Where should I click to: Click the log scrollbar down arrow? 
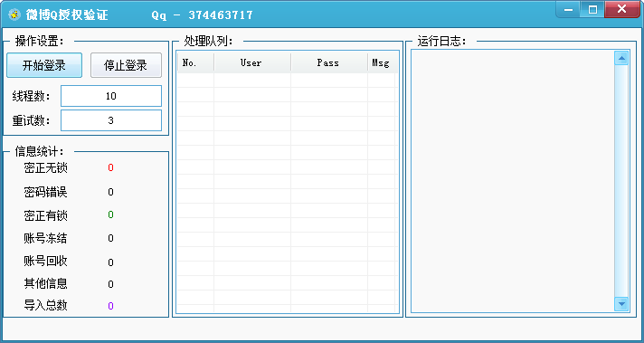(621, 304)
